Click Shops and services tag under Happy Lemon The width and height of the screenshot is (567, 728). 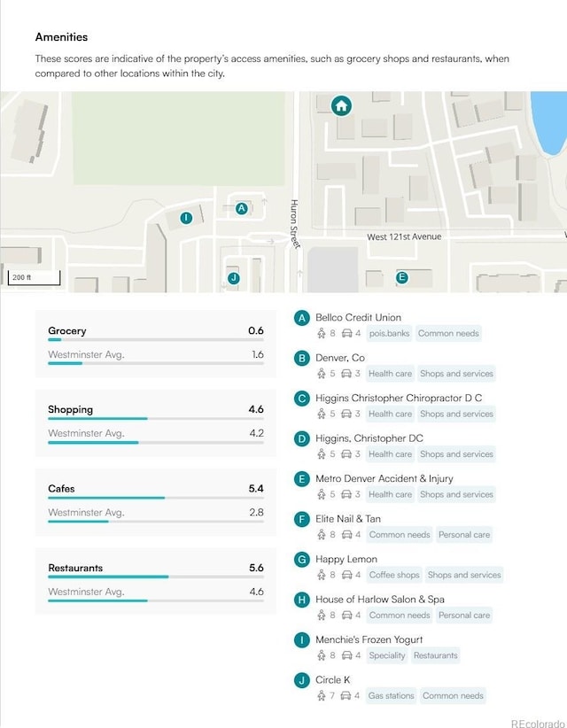[464, 575]
